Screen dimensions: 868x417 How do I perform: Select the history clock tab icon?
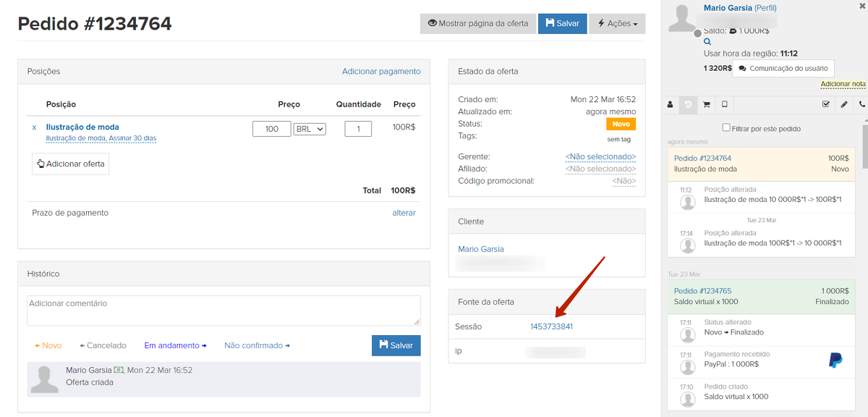[x=688, y=104]
